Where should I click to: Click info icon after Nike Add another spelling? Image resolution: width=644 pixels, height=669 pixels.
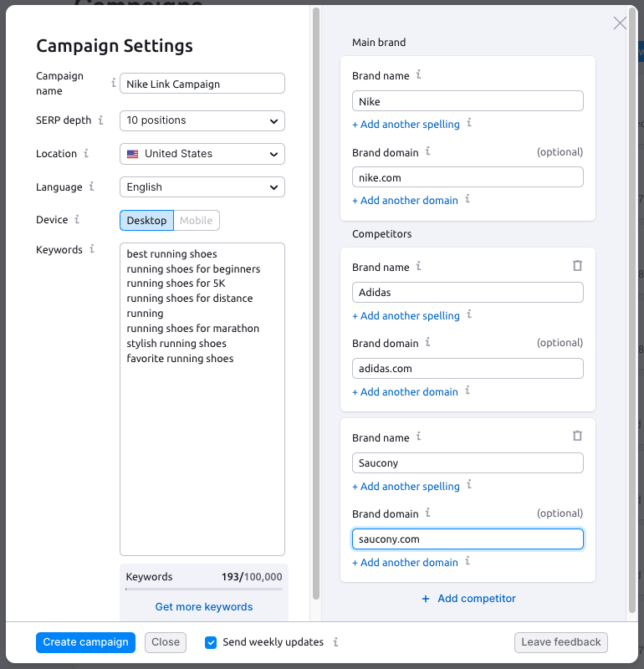pos(469,123)
